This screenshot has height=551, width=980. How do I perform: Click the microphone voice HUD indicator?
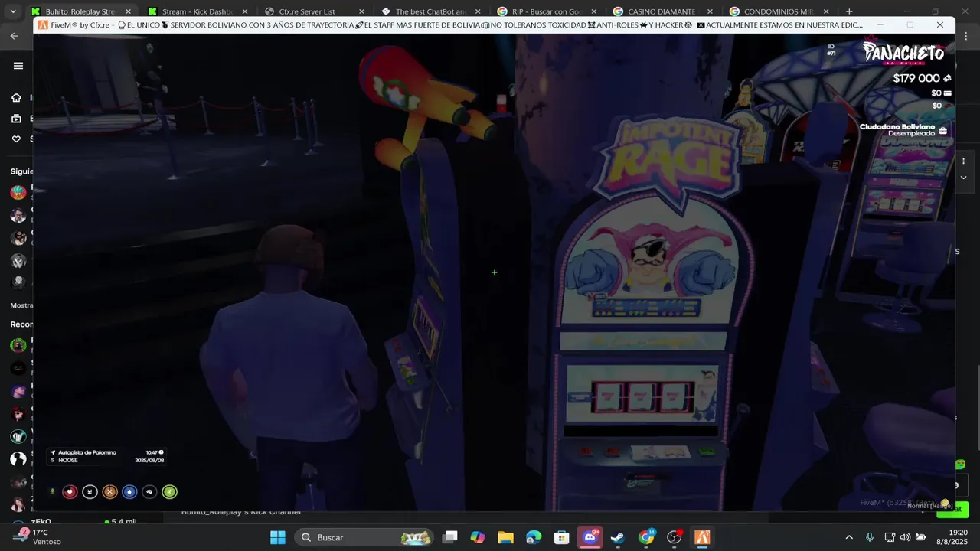[x=53, y=492]
